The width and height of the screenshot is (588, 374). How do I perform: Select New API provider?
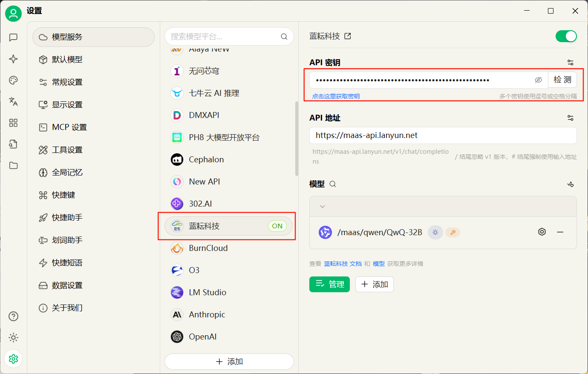coord(229,182)
